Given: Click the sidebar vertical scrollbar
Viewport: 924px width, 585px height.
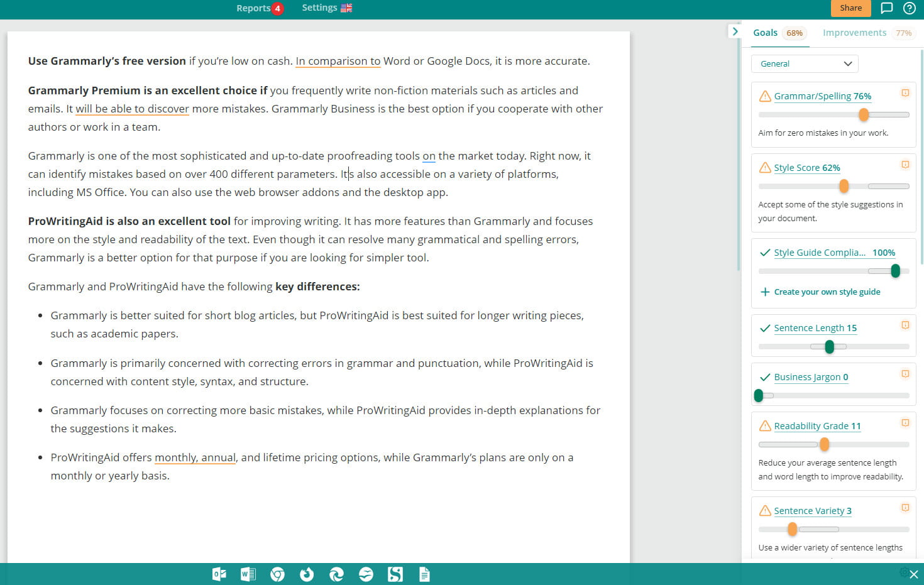Looking at the screenshot, I should tap(921, 157).
